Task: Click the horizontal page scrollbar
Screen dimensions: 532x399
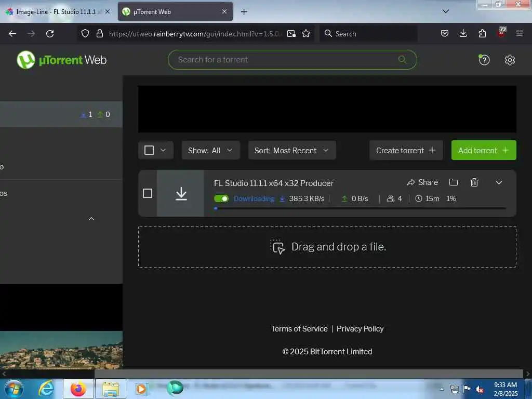Action: point(309,374)
